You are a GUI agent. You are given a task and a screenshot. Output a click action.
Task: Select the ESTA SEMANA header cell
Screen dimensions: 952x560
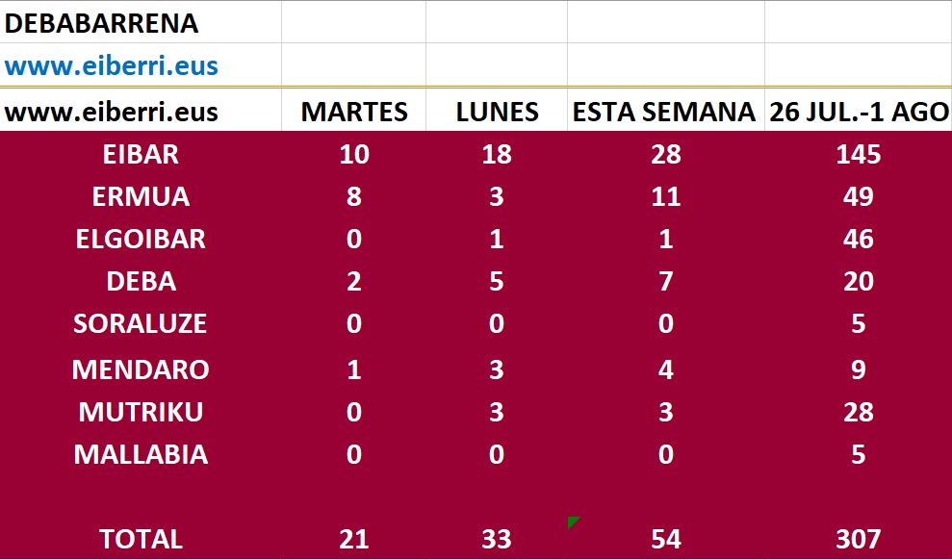click(664, 112)
